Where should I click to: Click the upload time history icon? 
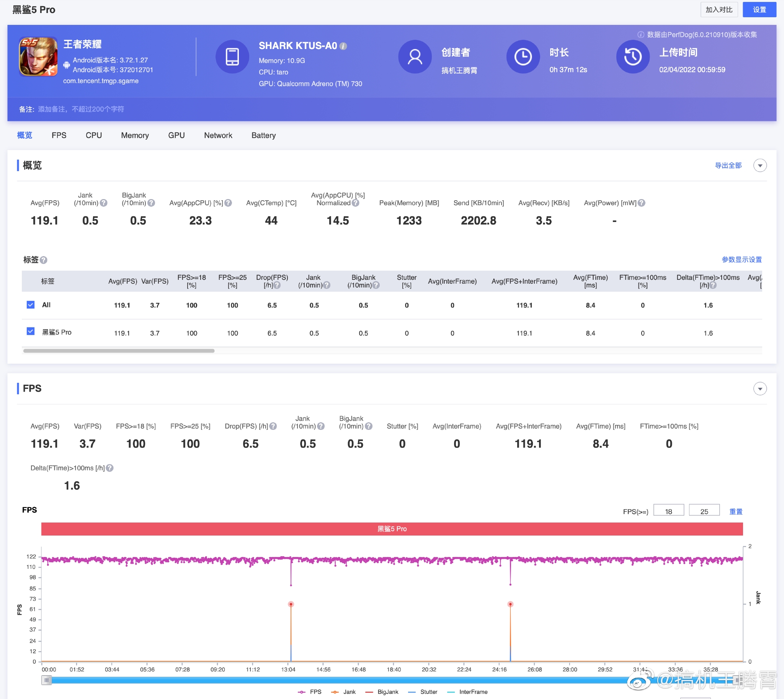(x=633, y=57)
